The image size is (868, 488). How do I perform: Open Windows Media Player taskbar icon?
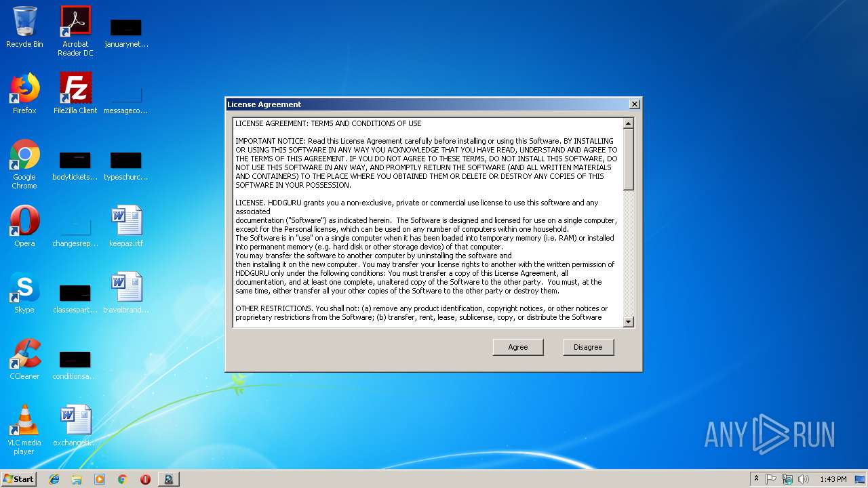[x=100, y=479]
